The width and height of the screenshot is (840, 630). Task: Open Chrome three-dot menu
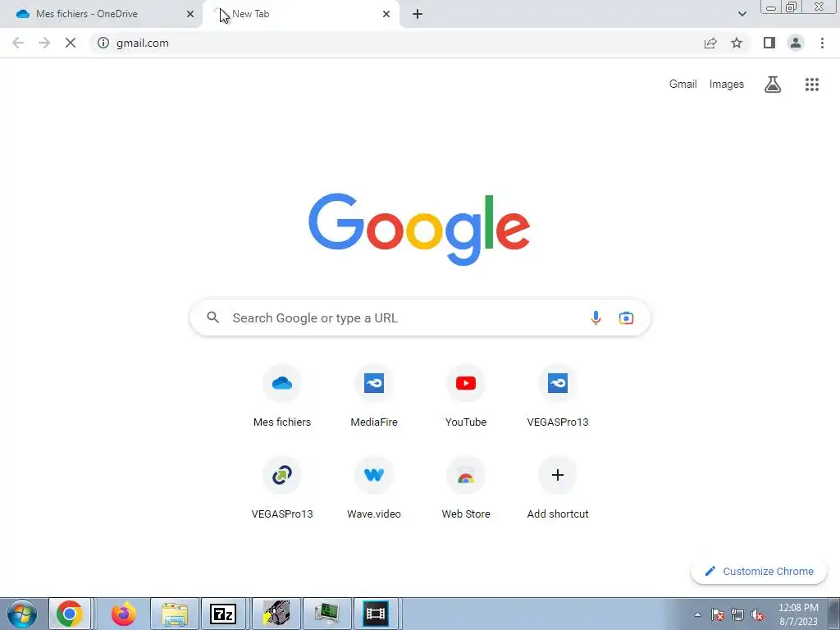coord(822,43)
